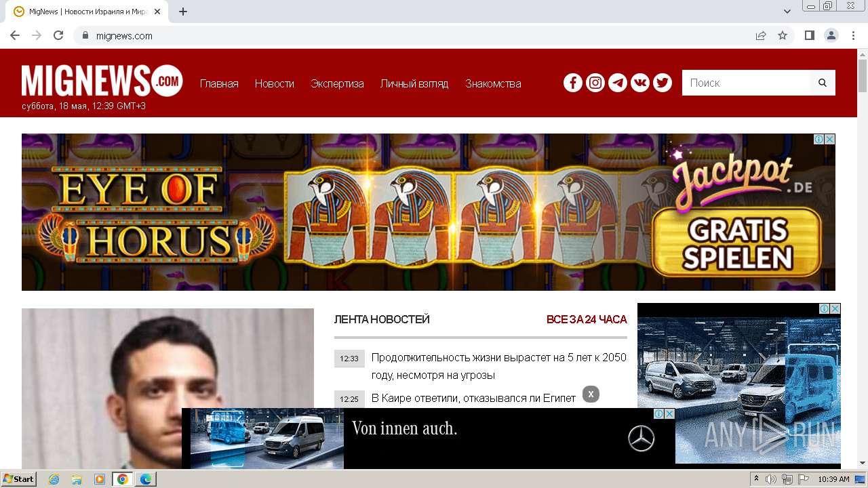This screenshot has height=488, width=868.
Task: Open the Личный взгляд menu item
Action: pos(414,83)
